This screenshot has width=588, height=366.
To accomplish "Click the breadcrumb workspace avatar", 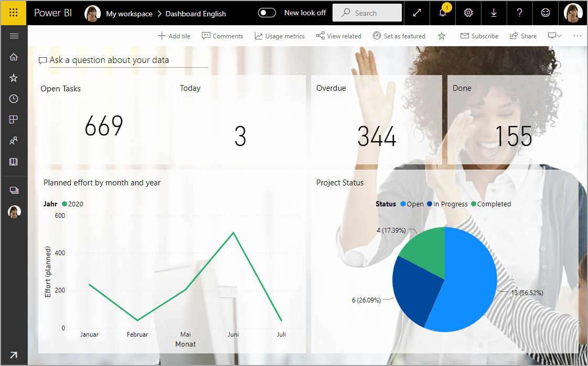I will pyautogui.click(x=93, y=14).
